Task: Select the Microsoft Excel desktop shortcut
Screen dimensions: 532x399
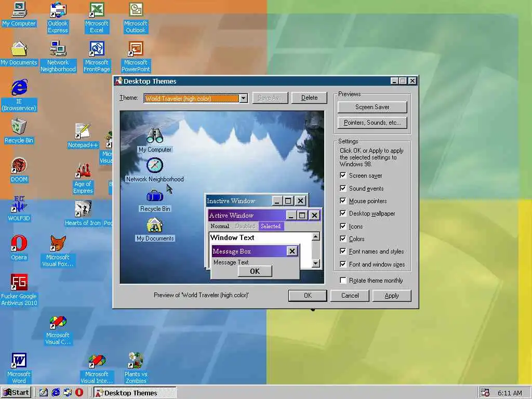Action: pos(97,18)
